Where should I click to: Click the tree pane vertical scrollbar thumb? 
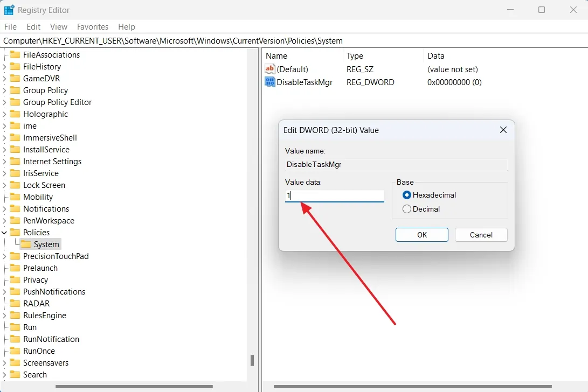(252, 361)
